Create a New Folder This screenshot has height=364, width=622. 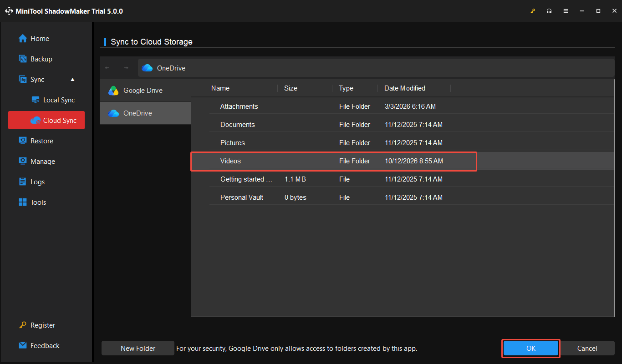(x=138, y=348)
